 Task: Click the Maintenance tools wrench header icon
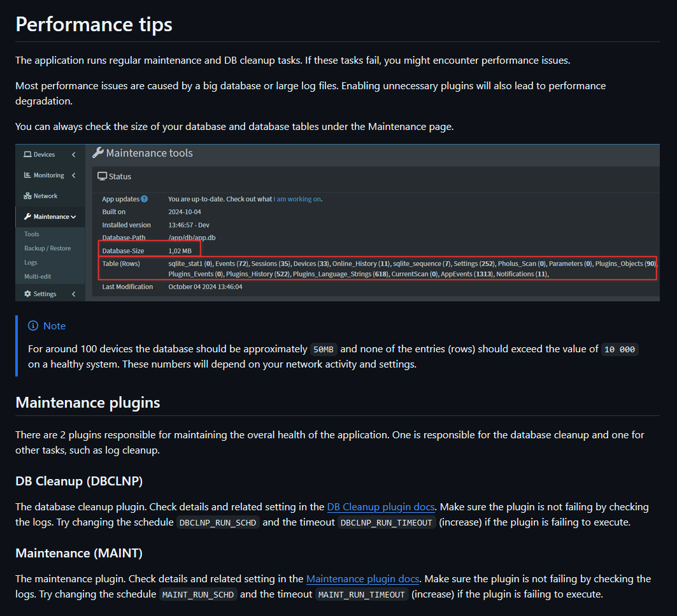[x=98, y=152]
